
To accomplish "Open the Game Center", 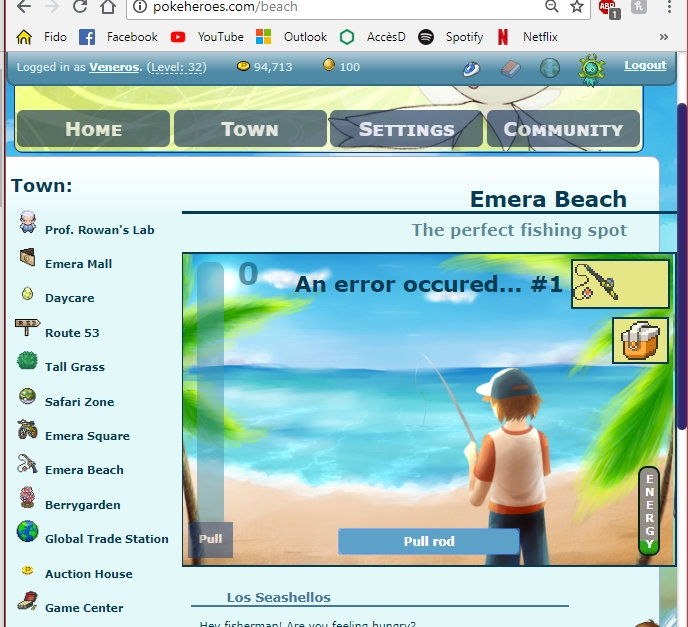I will pyautogui.click(x=84, y=608).
